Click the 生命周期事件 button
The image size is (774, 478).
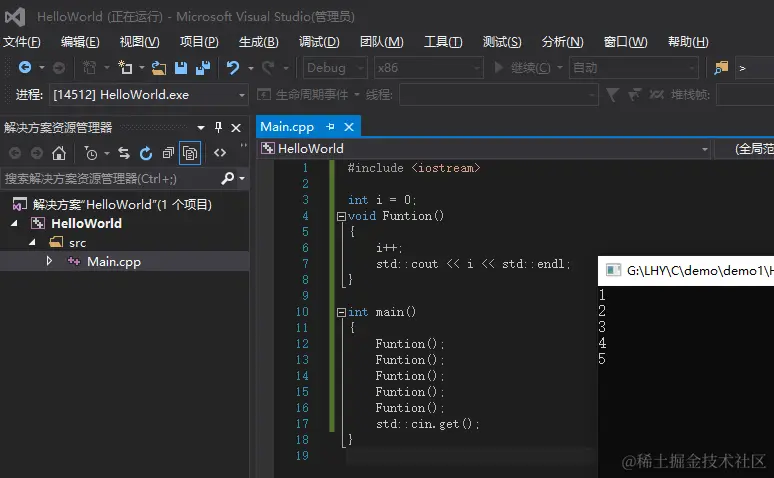click(x=304, y=94)
